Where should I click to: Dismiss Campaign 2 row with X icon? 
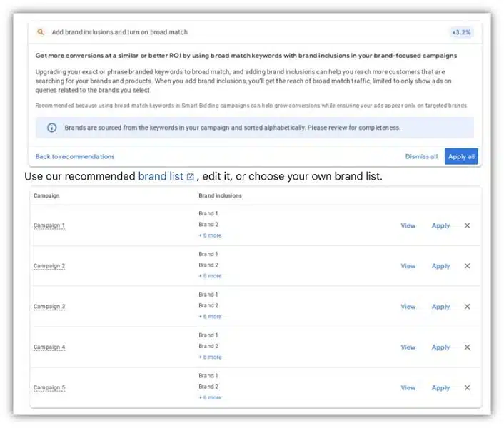468,266
